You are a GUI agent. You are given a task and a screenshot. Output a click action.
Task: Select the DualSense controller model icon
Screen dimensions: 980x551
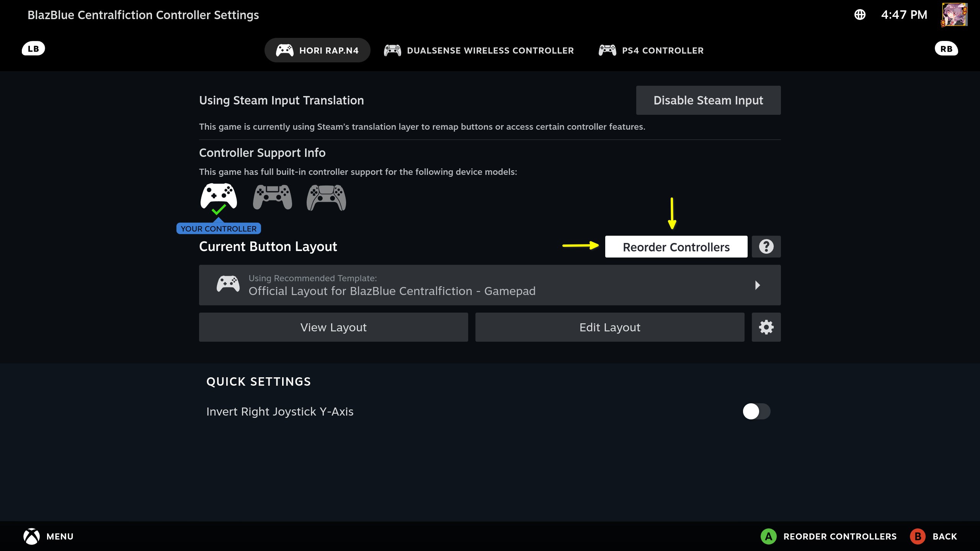[x=326, y=197]
